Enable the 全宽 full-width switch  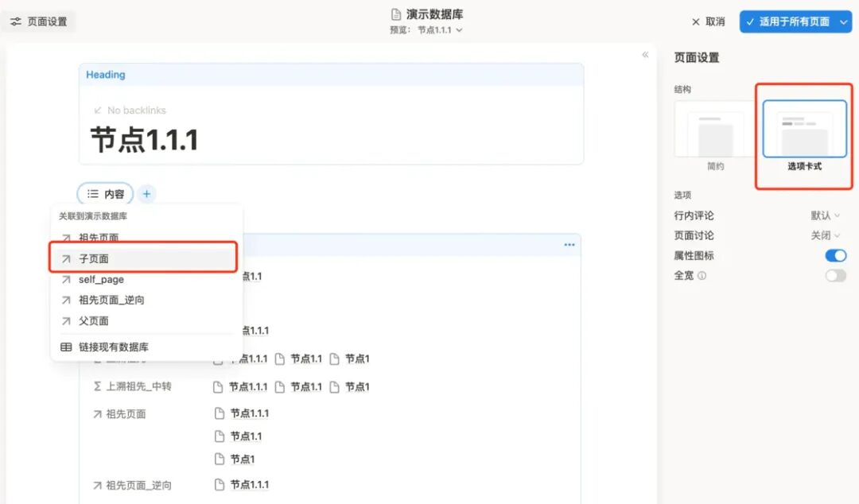(835, 276)
